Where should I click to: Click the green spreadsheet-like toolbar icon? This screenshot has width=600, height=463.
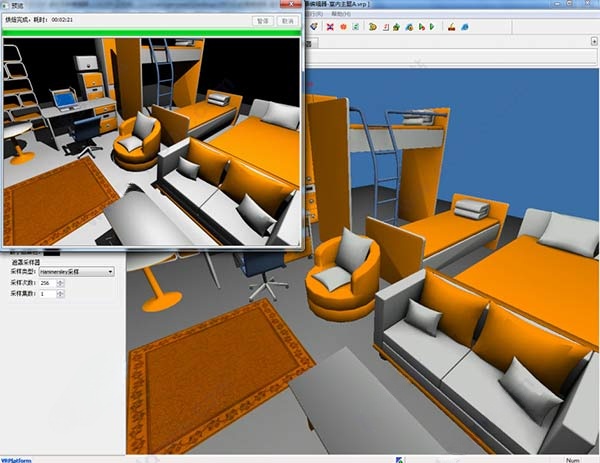pyautogui.click(x=355, y=26)
